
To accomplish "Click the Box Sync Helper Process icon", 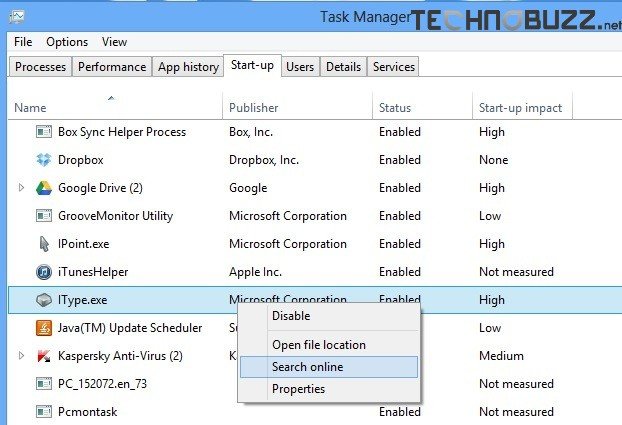I will tap(44, 131).
